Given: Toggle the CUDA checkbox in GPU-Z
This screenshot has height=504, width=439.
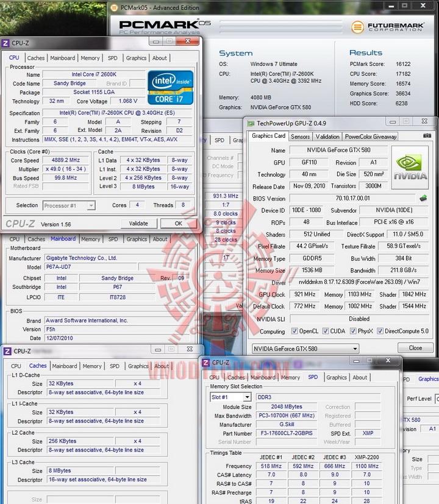Looking at the screenshot, I should (326, 331).
